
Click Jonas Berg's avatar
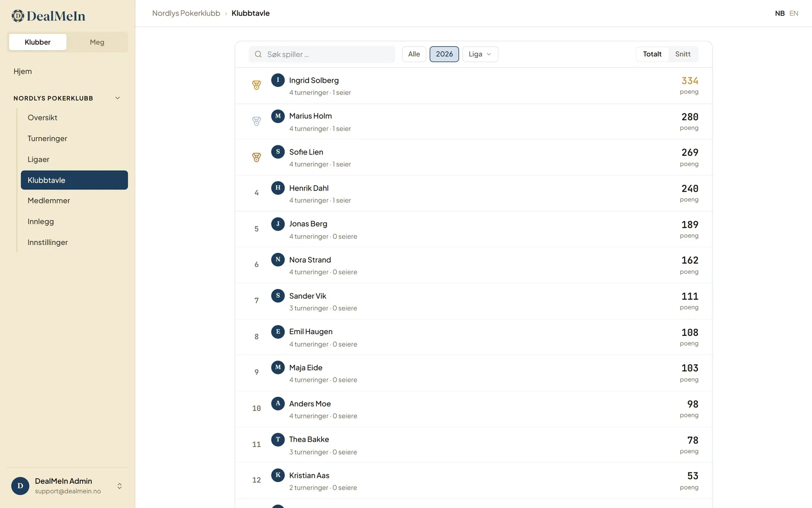(278, 224)
